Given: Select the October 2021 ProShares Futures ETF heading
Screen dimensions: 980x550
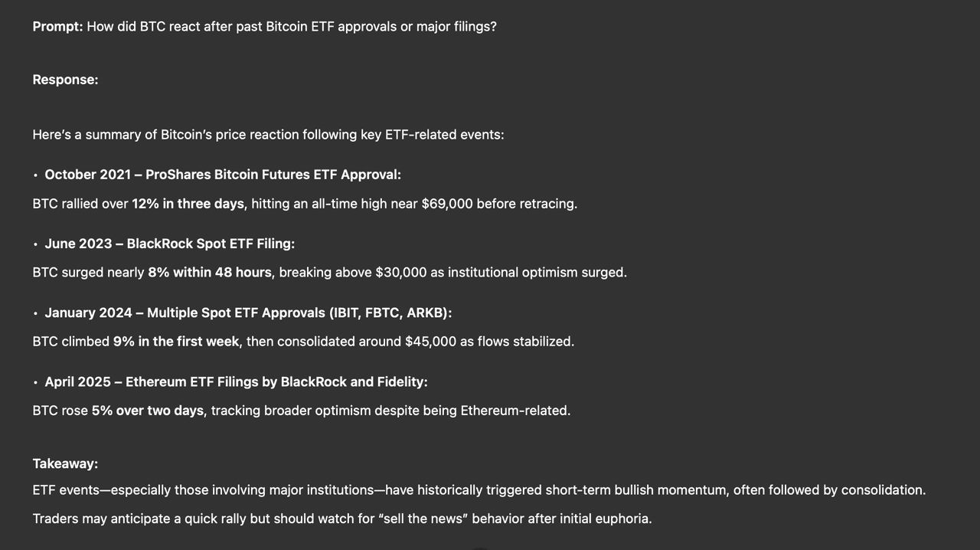Looking at the screenshot, I should pos(223,175).
